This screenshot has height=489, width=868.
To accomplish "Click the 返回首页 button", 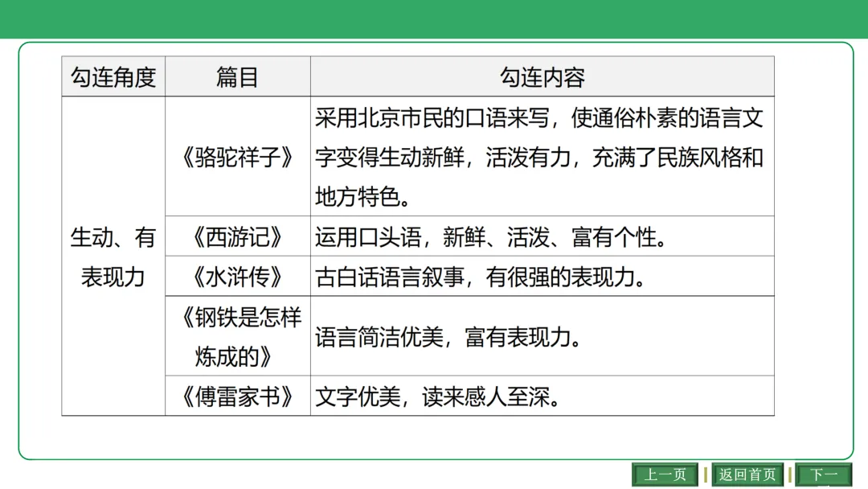I will (x=747, y=475).
